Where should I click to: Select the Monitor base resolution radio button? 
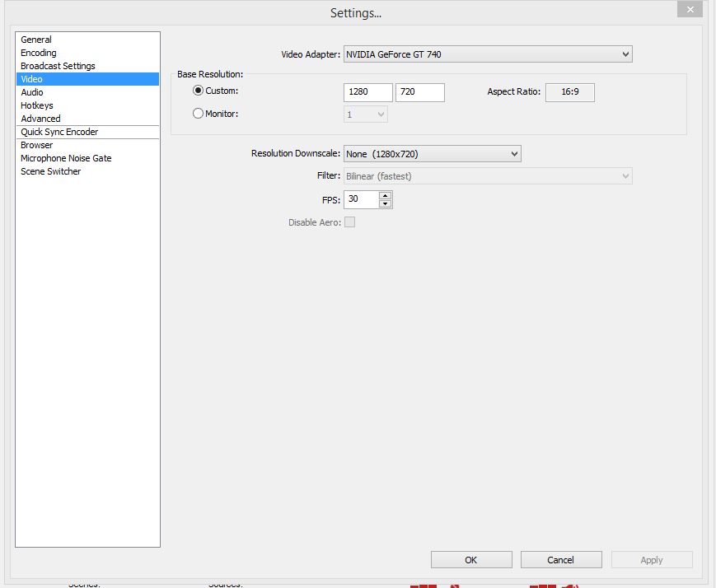click(x=198, y=114)
